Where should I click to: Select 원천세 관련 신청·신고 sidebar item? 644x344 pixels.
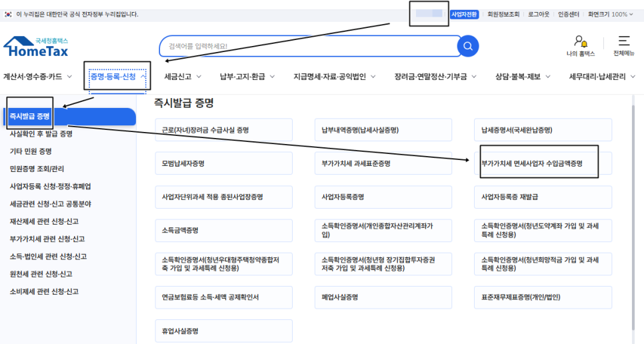coord(41,274)
